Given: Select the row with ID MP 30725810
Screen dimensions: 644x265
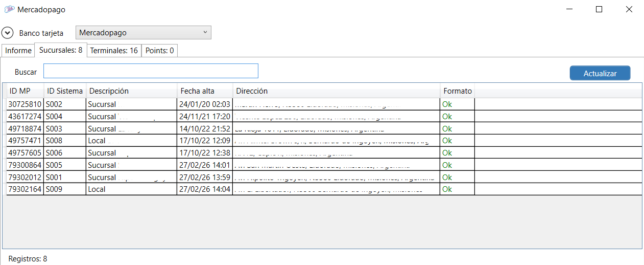Looking at the screenshot, I should (x=25, y=104).
